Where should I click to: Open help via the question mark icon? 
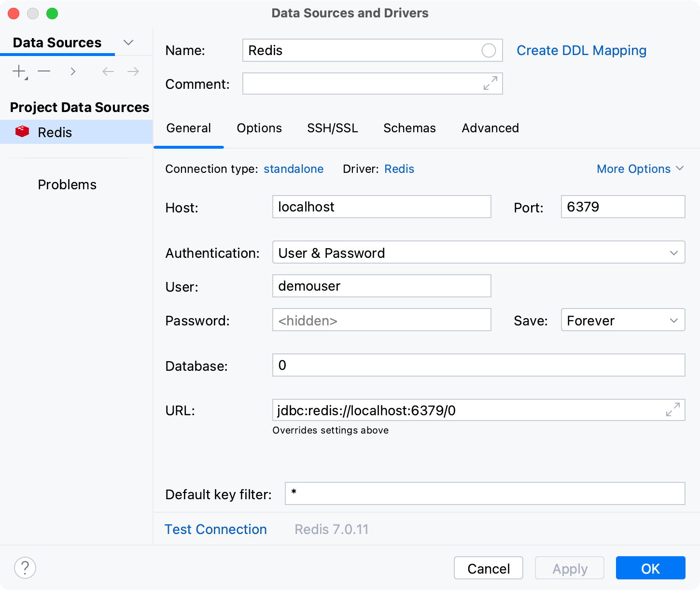[x=25, y=568]
